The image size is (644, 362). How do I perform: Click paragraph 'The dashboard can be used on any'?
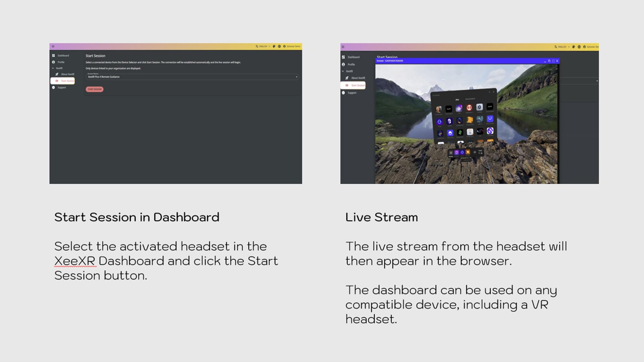coord(451,304)
